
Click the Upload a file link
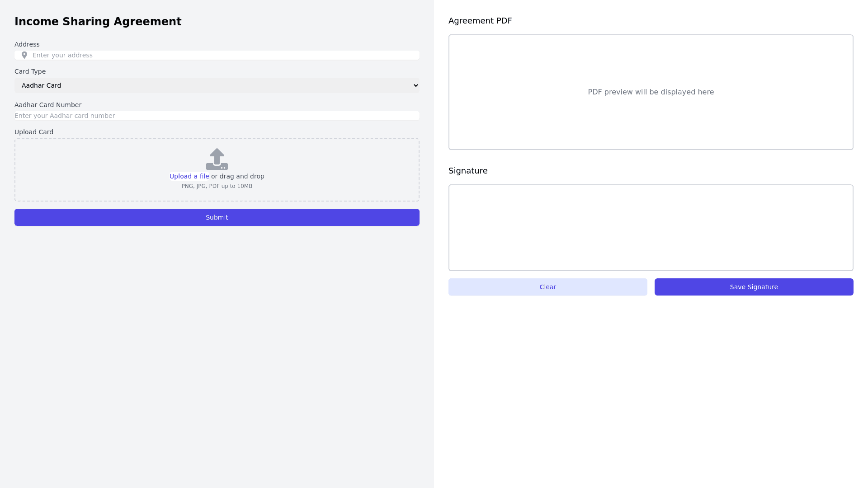coord(189,176)
